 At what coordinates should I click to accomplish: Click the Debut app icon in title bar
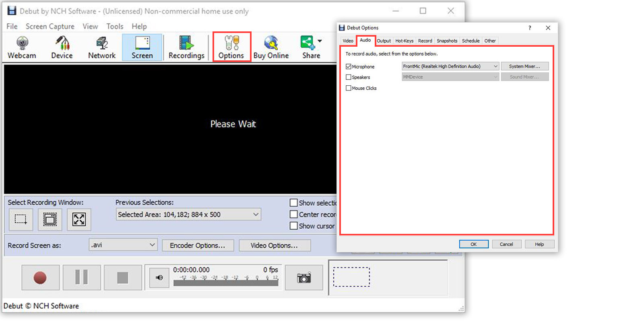(x=12, y=11)
